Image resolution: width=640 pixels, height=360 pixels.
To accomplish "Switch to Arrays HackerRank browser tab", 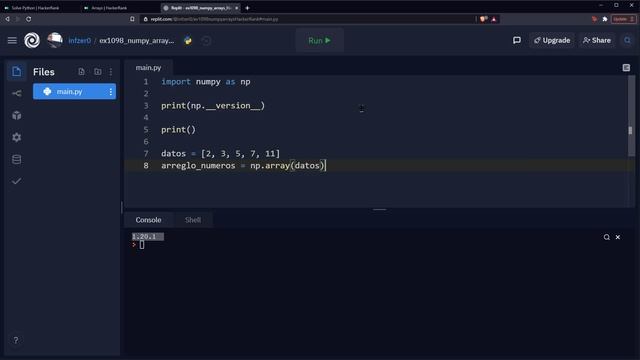I will [x=109, y=8].
